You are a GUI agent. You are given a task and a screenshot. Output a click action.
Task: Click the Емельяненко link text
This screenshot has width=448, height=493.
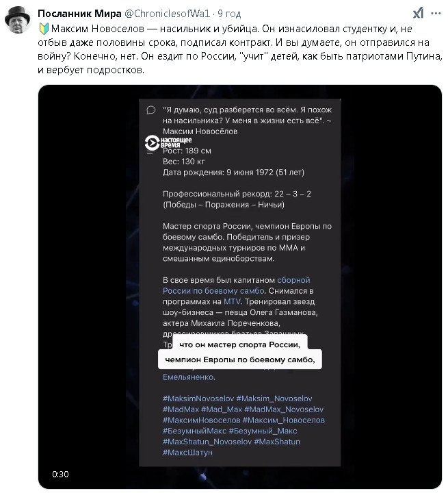(x=189, y=377)
